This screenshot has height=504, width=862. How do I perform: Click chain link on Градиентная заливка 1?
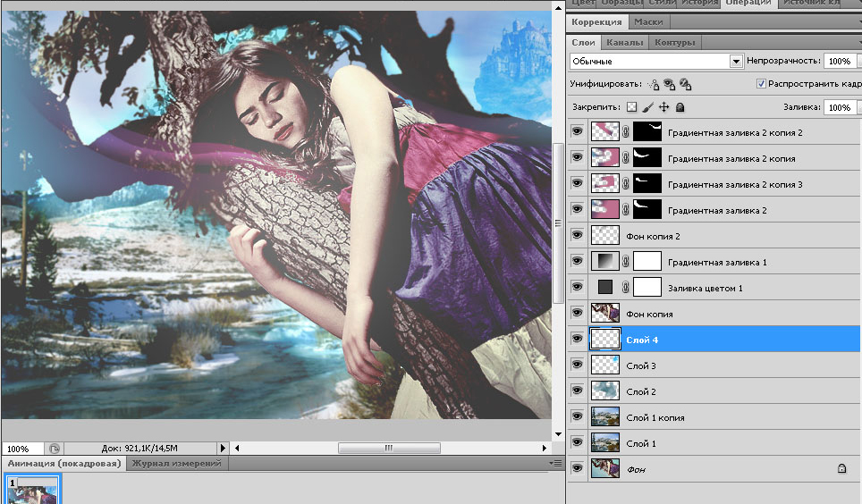coord(626,262)
